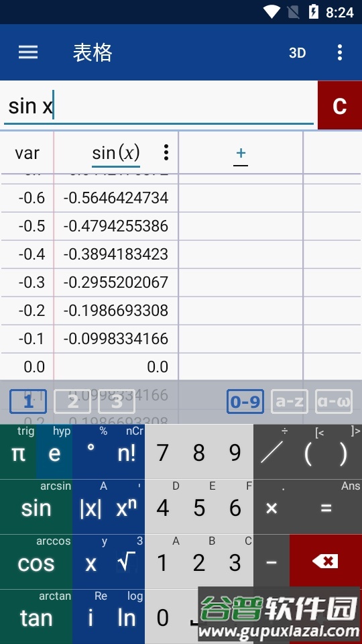Tap digit 2 key
This screenshot has height=644, width=362.
[199, 562]
